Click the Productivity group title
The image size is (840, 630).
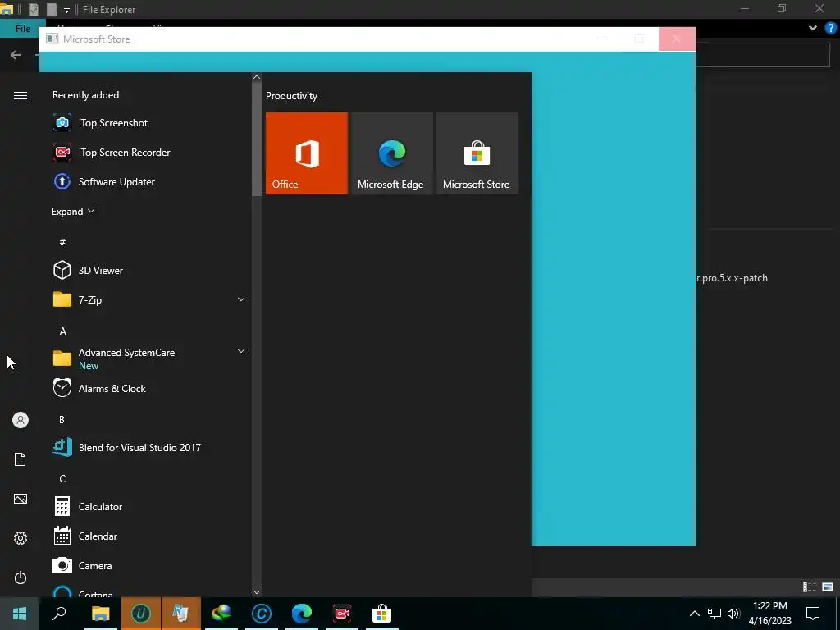point(291,96)
